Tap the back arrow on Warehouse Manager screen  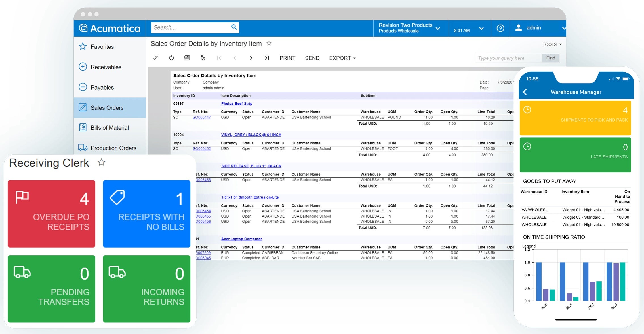click(525, 92)
